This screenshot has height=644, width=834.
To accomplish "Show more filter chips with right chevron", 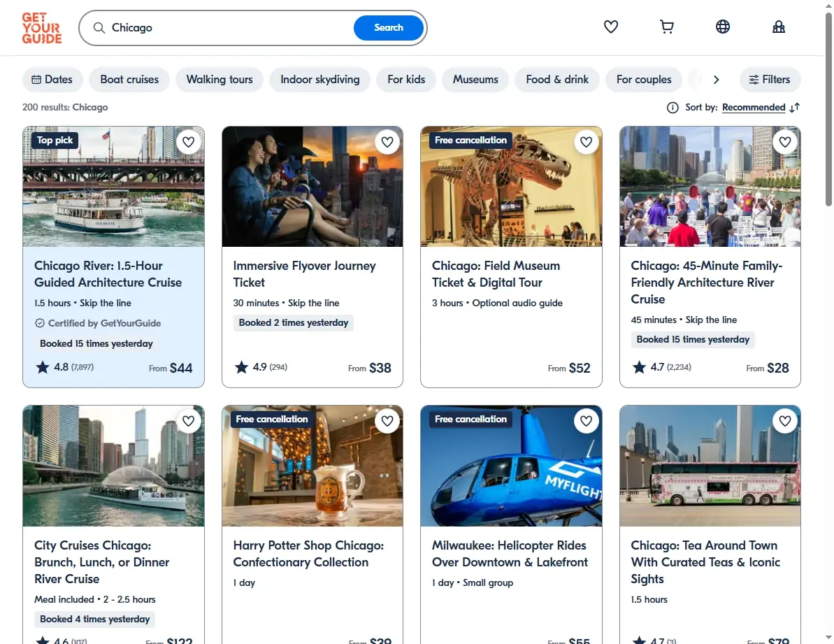I will pos(716,79).
